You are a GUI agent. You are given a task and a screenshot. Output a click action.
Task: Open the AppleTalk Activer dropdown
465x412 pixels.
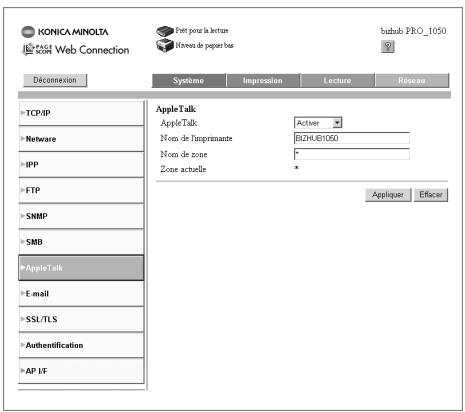coord(318,123)
